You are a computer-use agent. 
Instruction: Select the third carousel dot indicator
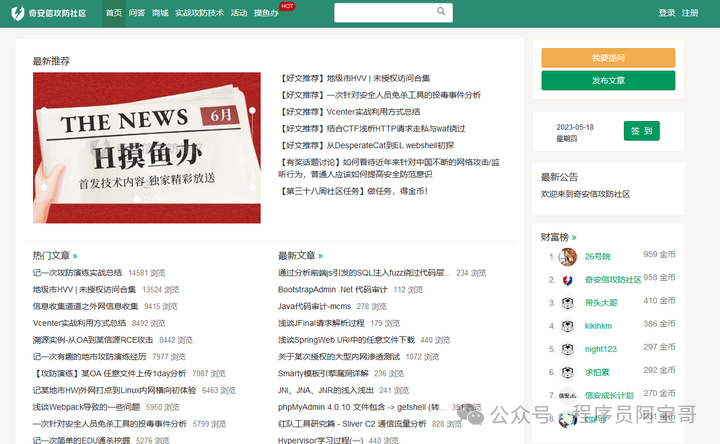coord(156,199)
